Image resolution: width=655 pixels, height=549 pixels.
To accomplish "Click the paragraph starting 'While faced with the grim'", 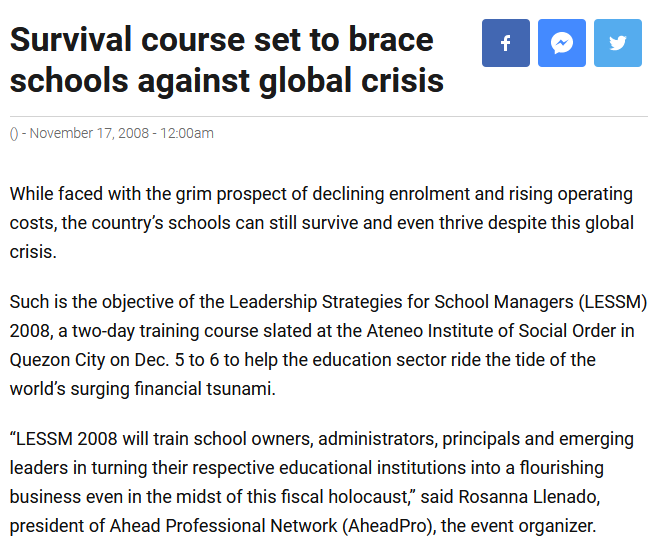I will coord(322,223).
